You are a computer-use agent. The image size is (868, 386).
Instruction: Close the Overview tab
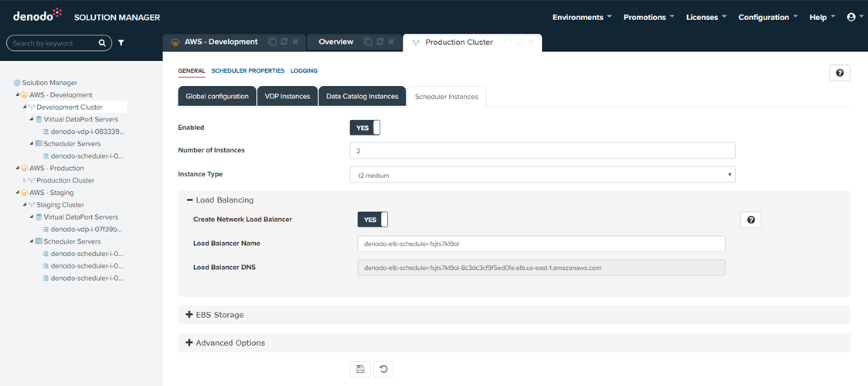[x=391, y=42]
